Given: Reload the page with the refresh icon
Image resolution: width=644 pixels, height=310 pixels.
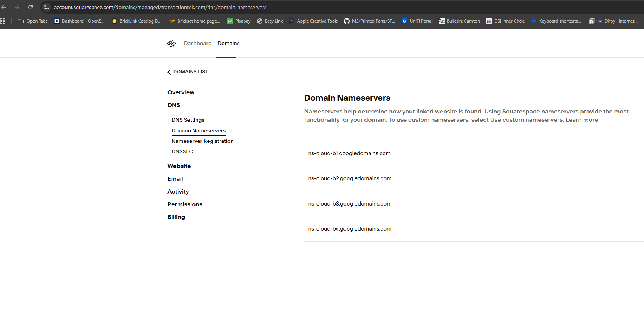Looking at the screenshot, I should pos(30,7).
